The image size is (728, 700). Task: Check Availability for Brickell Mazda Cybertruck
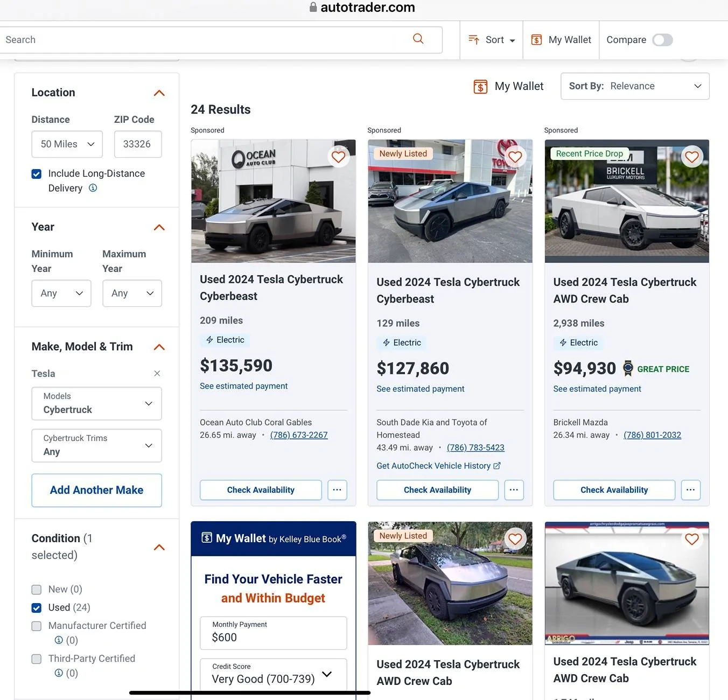[x=614, y=490]
